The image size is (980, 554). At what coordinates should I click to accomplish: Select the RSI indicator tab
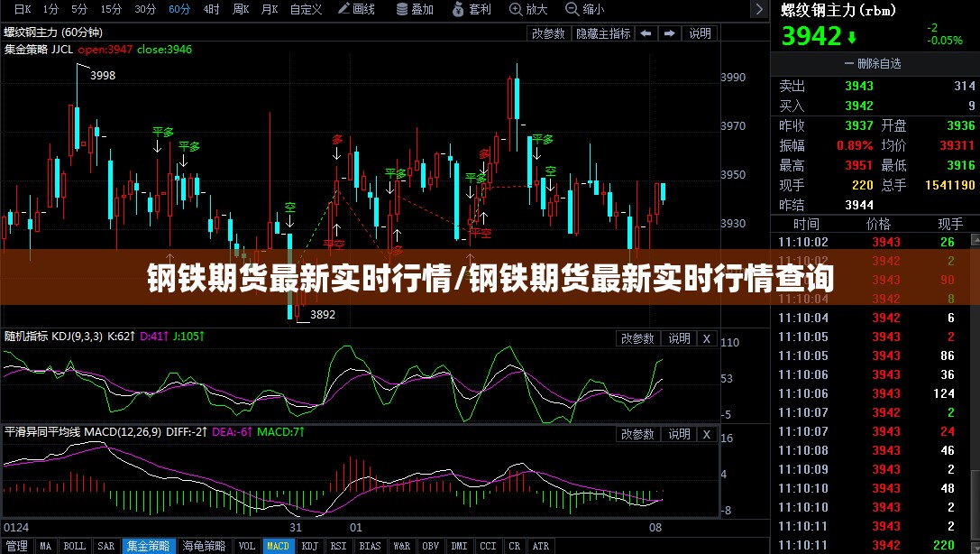339,546
